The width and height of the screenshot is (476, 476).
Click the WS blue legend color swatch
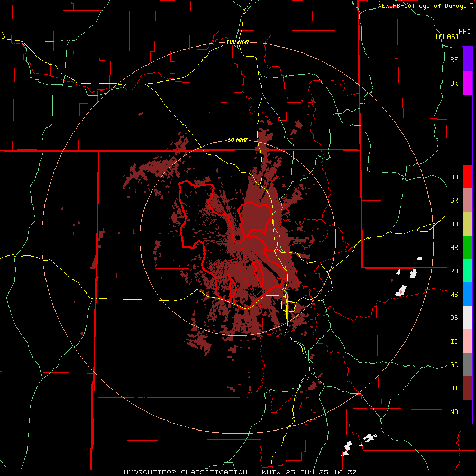[x=467, y=294]
